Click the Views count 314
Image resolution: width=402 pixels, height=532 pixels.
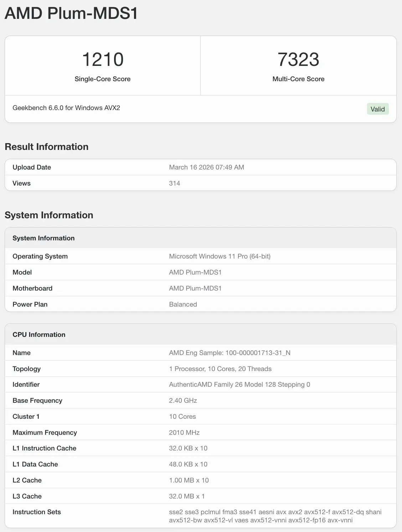pyautogui.click(x=174, y=183)
